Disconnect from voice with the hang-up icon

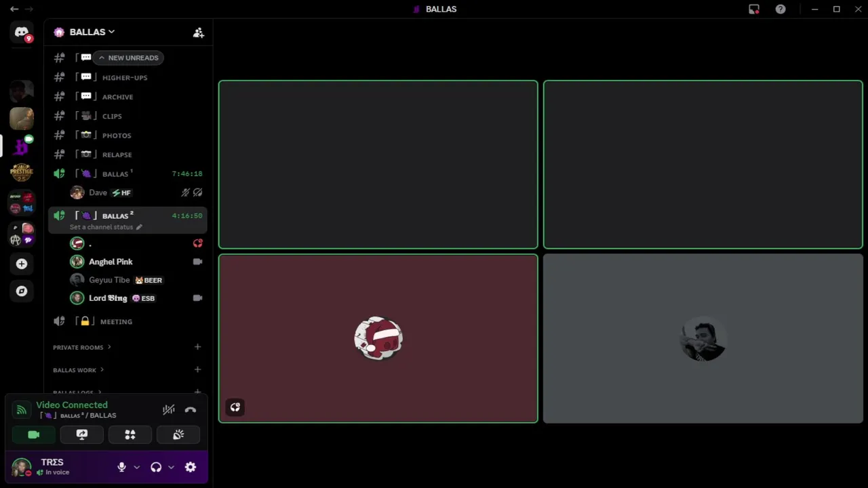coord(191,409)
